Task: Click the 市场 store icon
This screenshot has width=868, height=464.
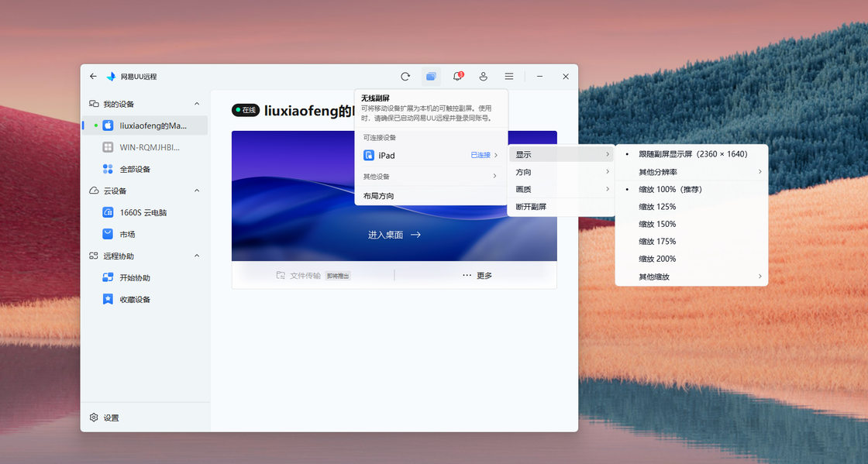Action: tap(108, 234)
